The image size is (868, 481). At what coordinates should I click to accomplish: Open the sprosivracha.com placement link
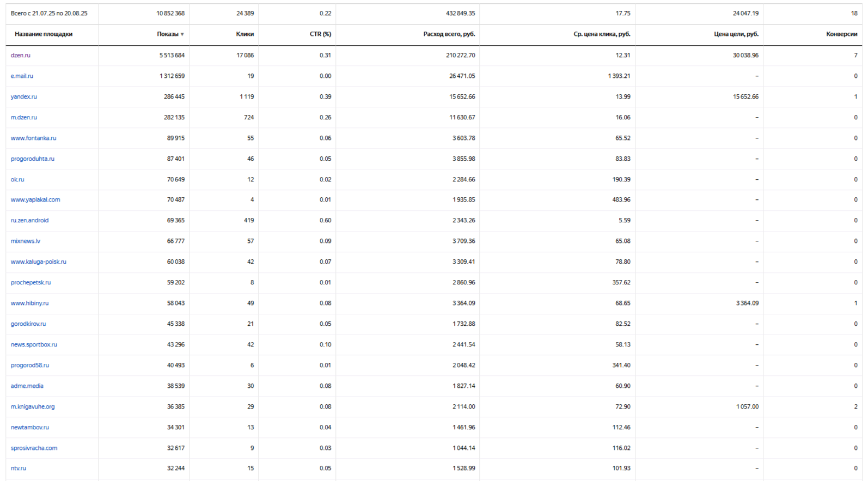[x=34, y=448]
